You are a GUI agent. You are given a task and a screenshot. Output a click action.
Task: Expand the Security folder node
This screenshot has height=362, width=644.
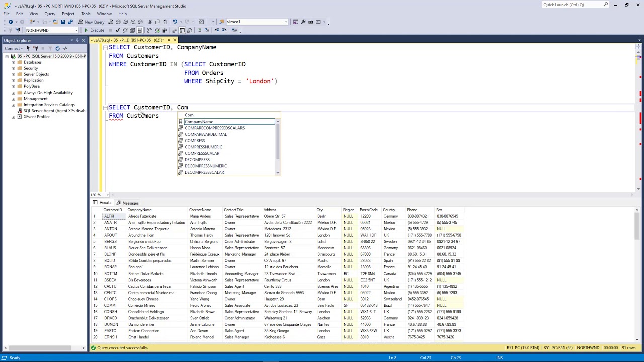(x=13, y=68)
